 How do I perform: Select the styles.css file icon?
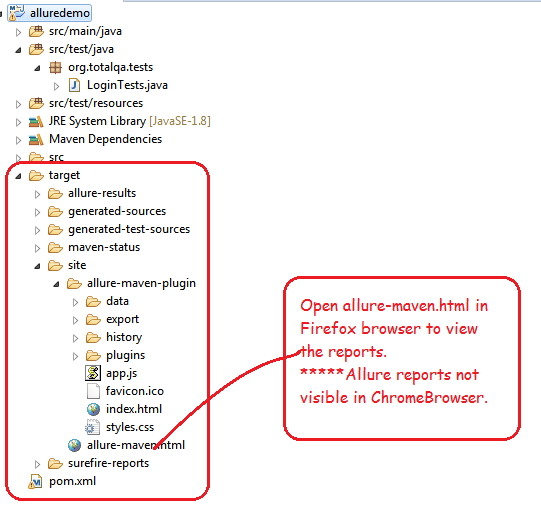pyautogui.click(x=92, y=427)
